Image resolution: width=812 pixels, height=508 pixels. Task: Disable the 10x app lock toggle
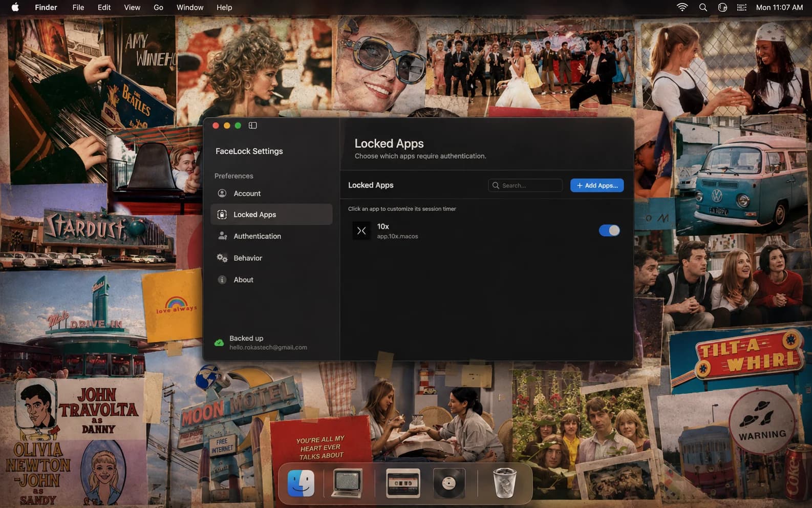pos(609,230)
